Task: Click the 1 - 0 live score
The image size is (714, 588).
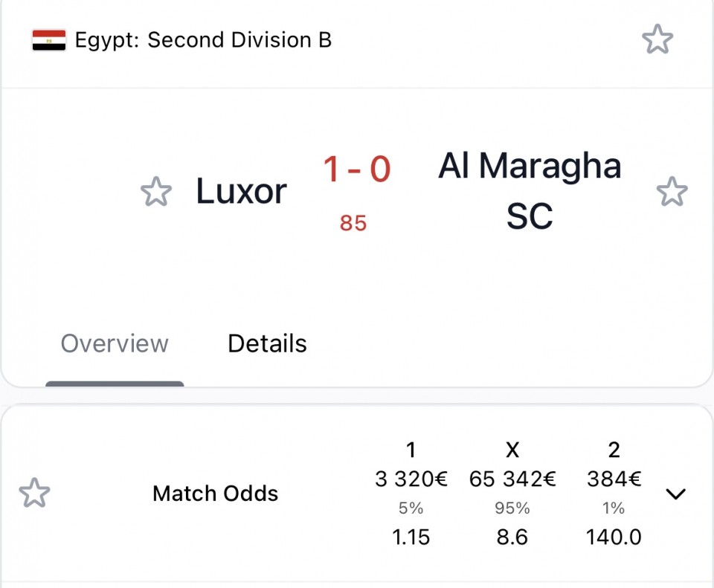Action: [x=357, y=169]
